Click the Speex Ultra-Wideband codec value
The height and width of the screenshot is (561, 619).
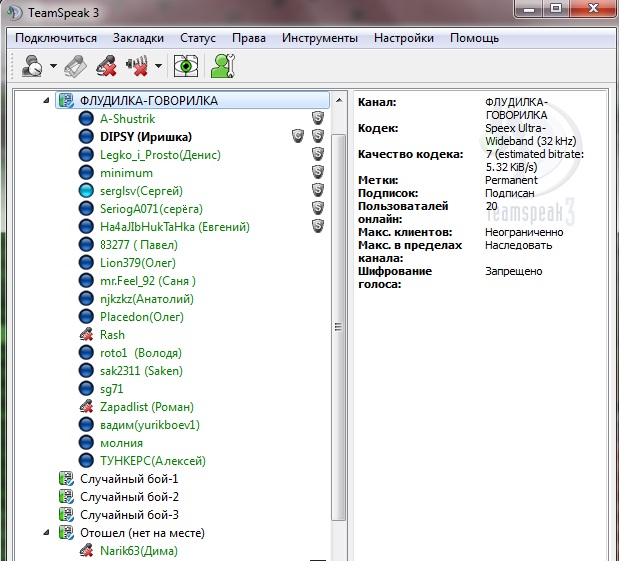531,134
